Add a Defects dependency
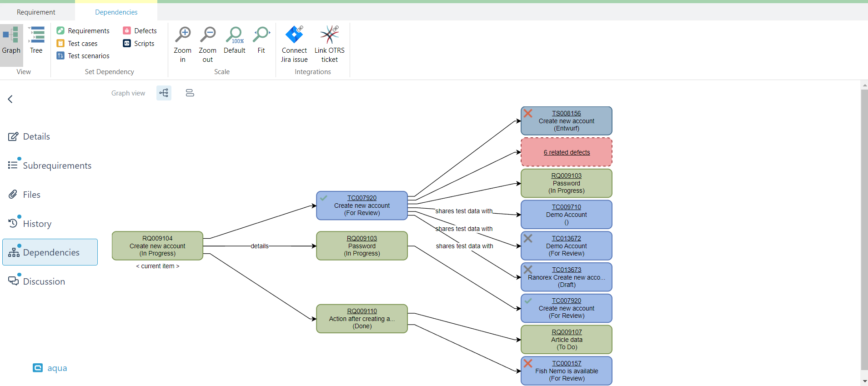The image size is (868, 386). click(x=140, y=31)
